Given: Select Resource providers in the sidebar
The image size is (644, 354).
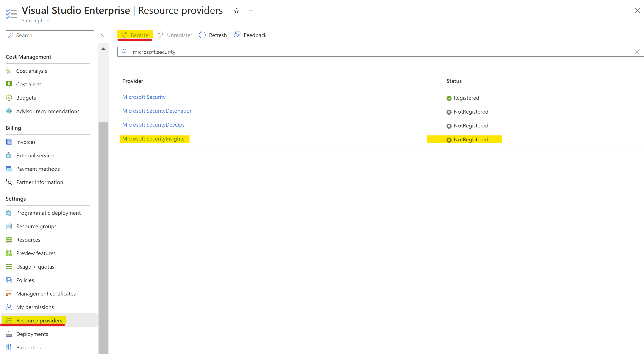Looking at the screenshot, I should [39, 321].
